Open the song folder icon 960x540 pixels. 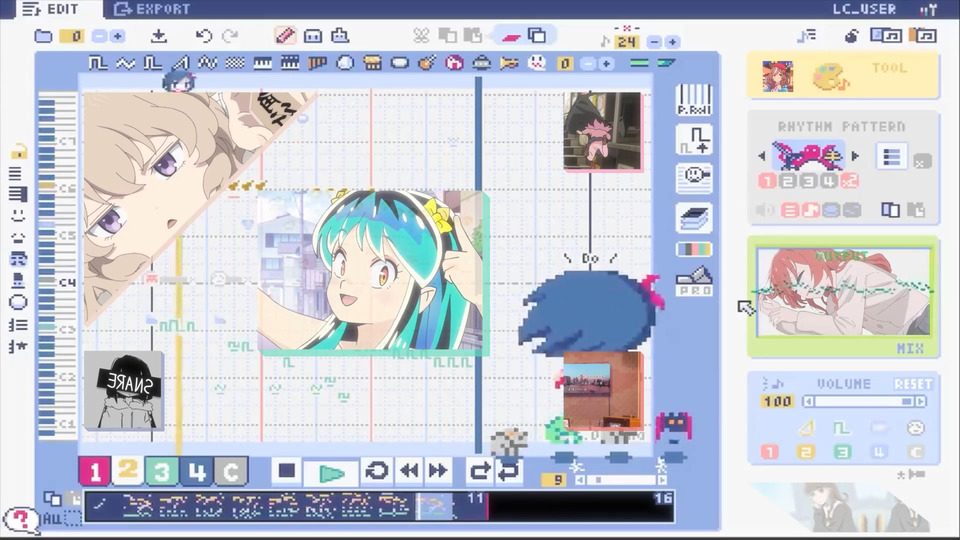tap(43, 36)
